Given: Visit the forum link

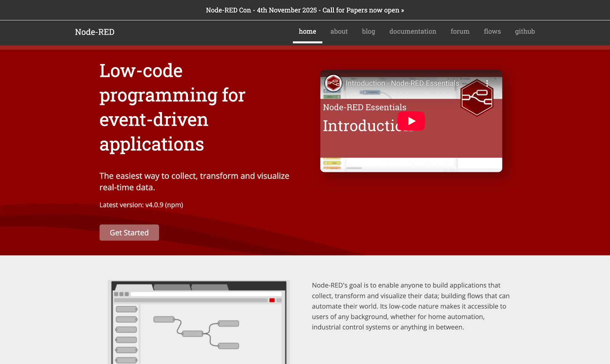Looking at the screenshot, I should click(x=460, y=32).
